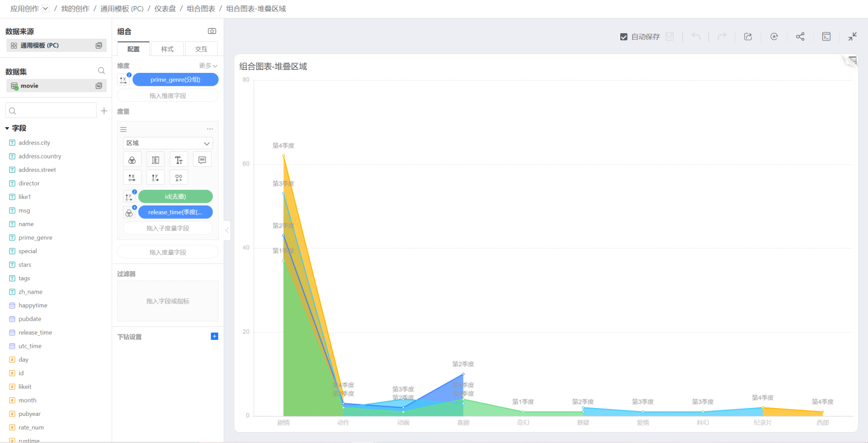Switch to the 交互 tab

pyautogui.click(x=201, y=49)
